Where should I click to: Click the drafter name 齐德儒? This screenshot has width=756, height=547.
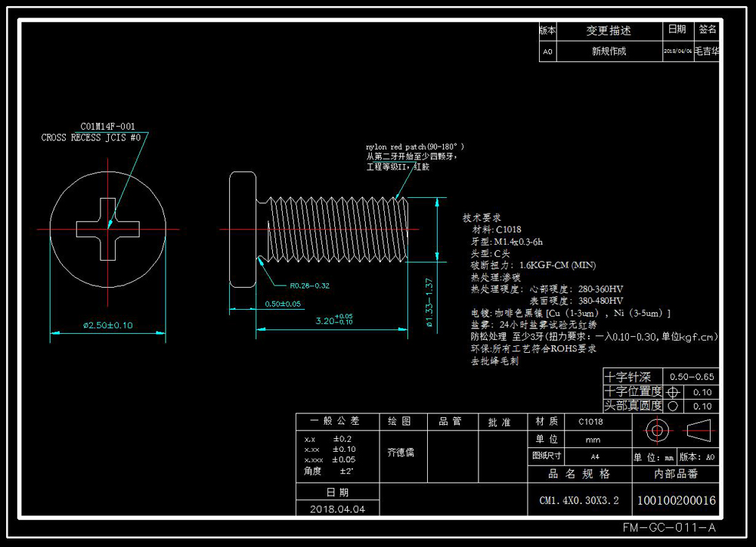[401, 453]
